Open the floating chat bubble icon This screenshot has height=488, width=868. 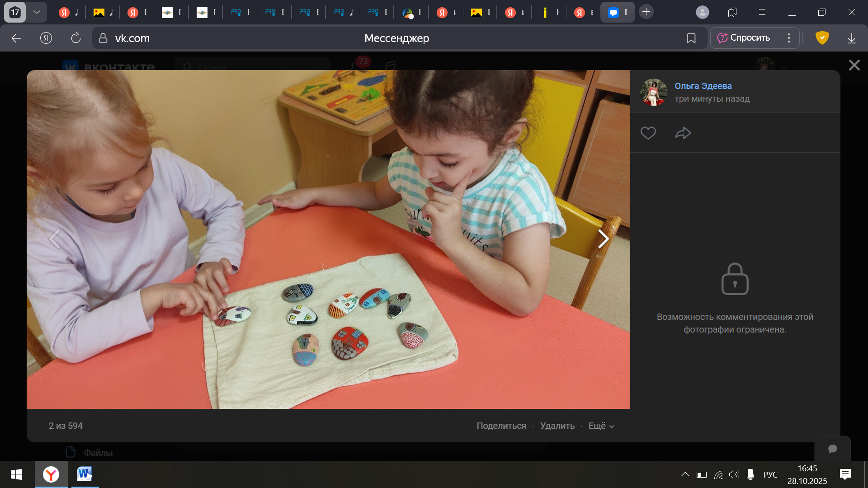832,449
